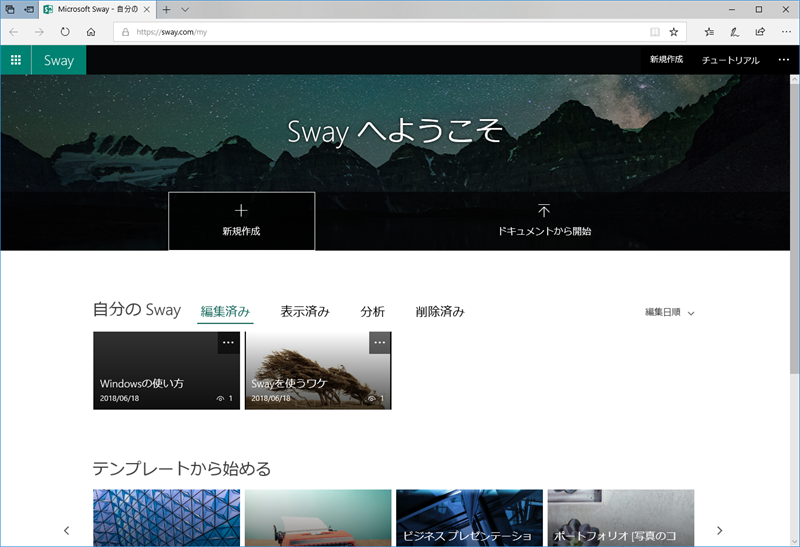Viewport: 800px width, 547px height.
Task: Open three-dot menu on Windowsの使い方 card
Action: 228,343
